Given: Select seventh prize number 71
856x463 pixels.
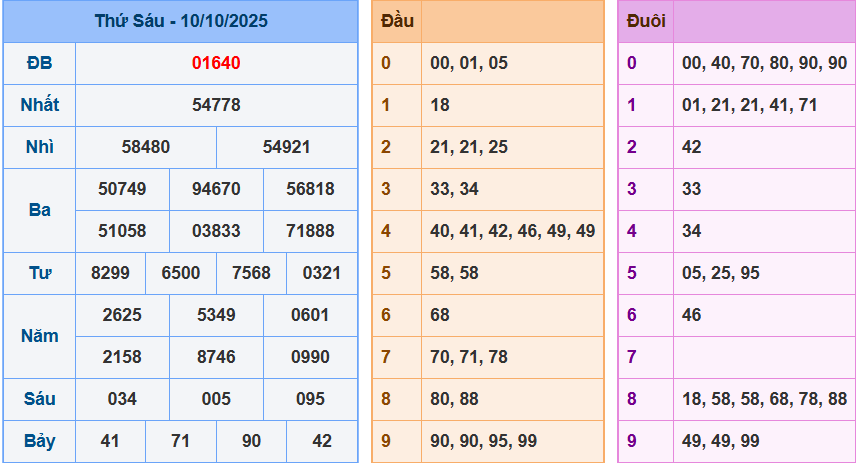Looking at the screenshot, I should pos(181,441).
